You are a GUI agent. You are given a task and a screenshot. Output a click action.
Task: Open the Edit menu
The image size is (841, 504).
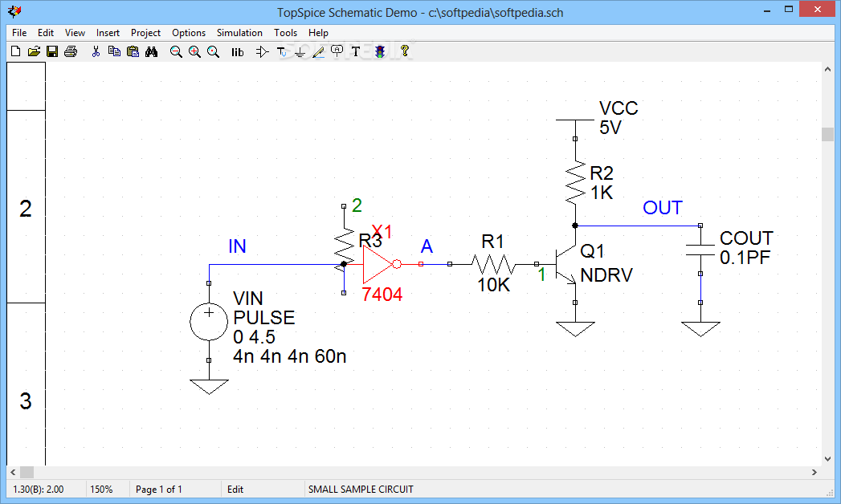46,33
